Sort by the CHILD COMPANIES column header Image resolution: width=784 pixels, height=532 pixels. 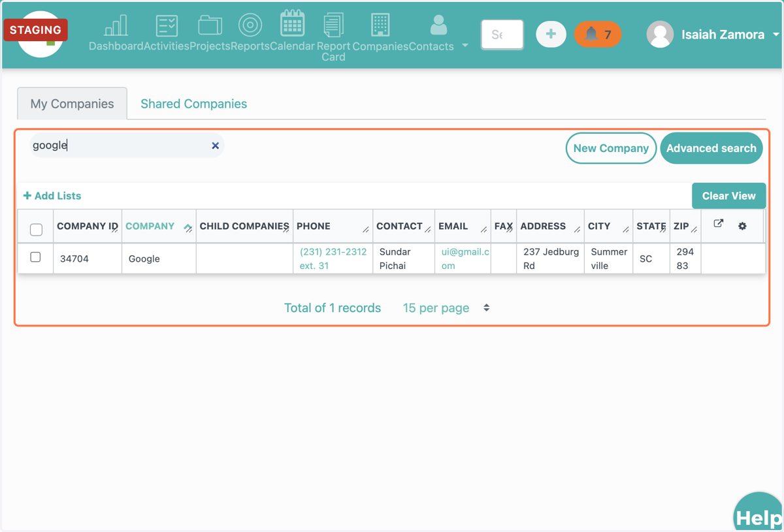click(244, 226)
